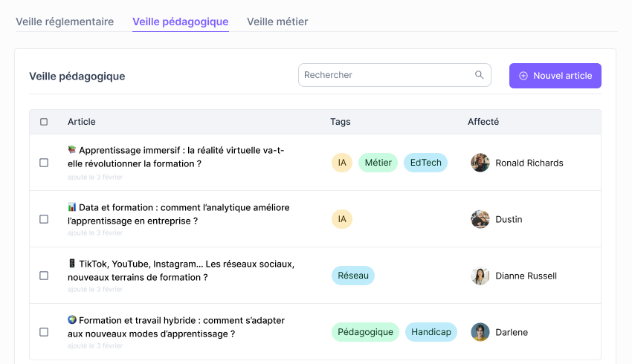The image size is (632, 364).
Task: Open the Veille réglementaire tab
Action: [x=65, y=22]
